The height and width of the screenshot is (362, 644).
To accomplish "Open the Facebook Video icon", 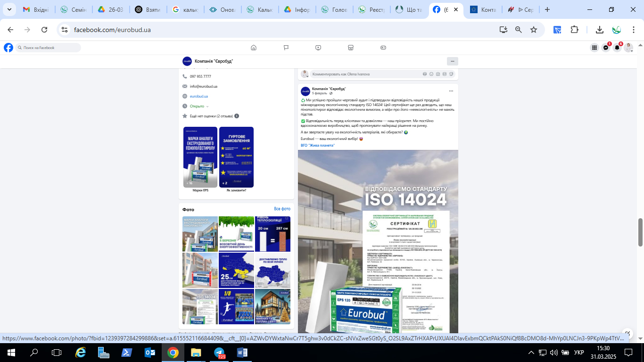I will tap(318, 48).
